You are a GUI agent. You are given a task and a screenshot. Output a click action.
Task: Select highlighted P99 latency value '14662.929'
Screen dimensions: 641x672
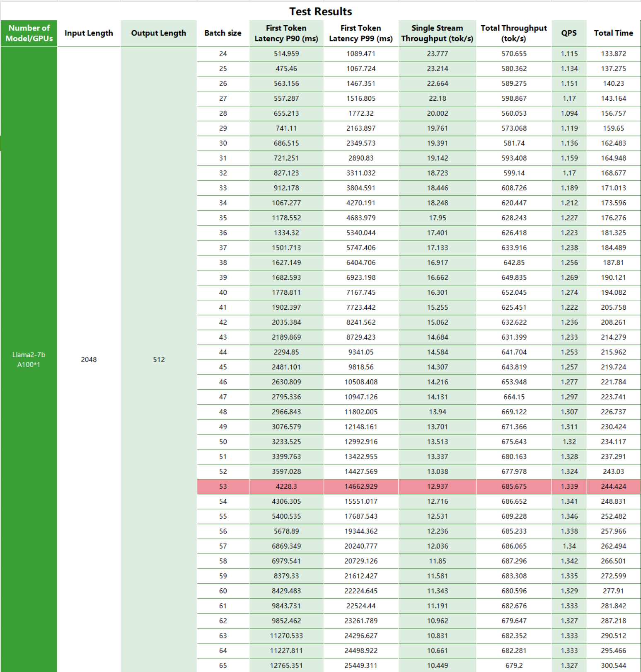click(x=361, y=486)
